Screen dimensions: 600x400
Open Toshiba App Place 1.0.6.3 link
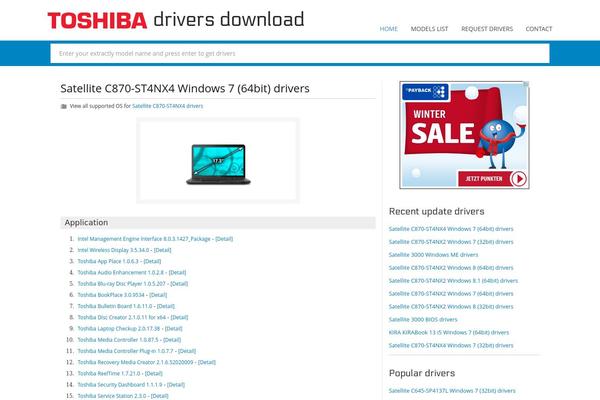coord(108,261)
